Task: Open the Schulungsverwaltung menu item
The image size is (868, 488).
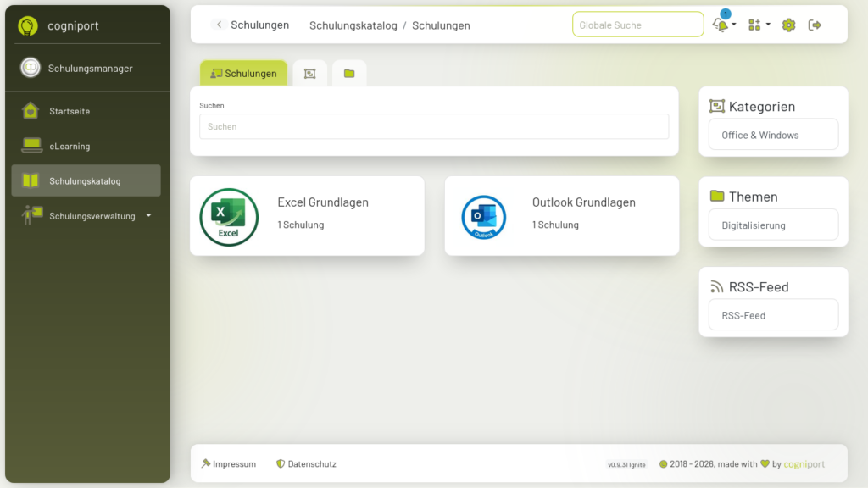Action: [86, 216]
